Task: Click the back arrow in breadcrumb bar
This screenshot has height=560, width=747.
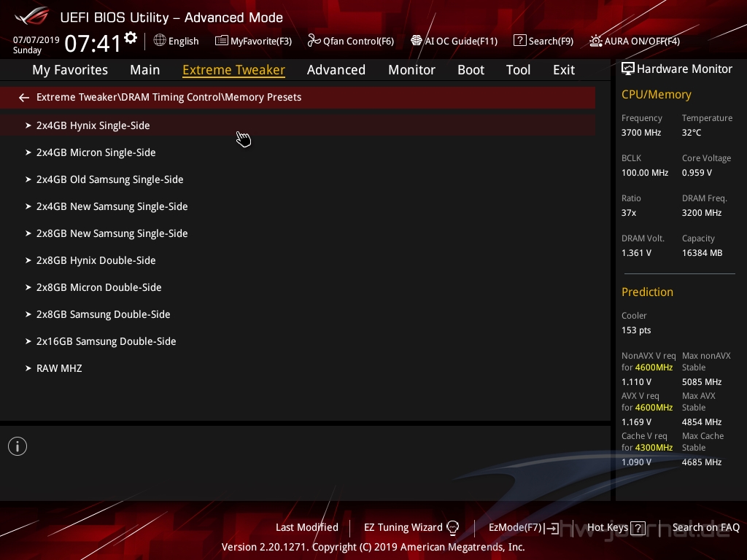Action: tap(24, 98)
